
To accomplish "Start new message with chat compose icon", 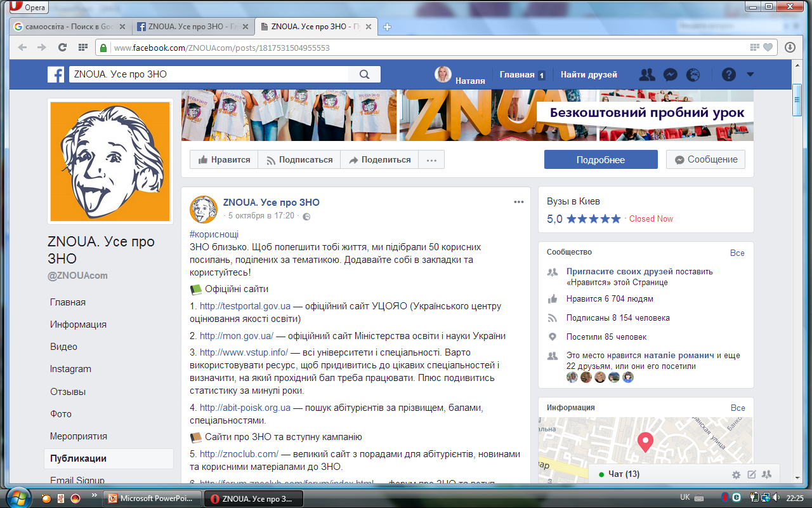I will point(752,474).
